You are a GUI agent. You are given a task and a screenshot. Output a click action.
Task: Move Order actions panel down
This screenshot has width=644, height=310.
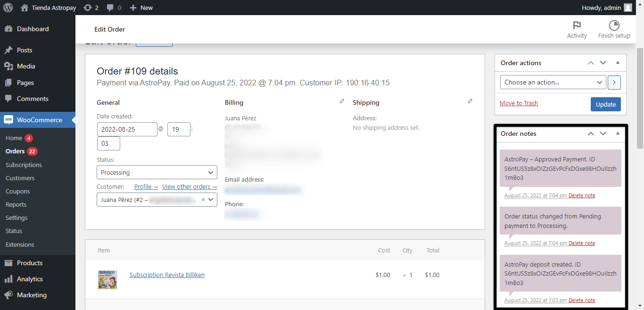pyautogui.click(x=603, y=63)
